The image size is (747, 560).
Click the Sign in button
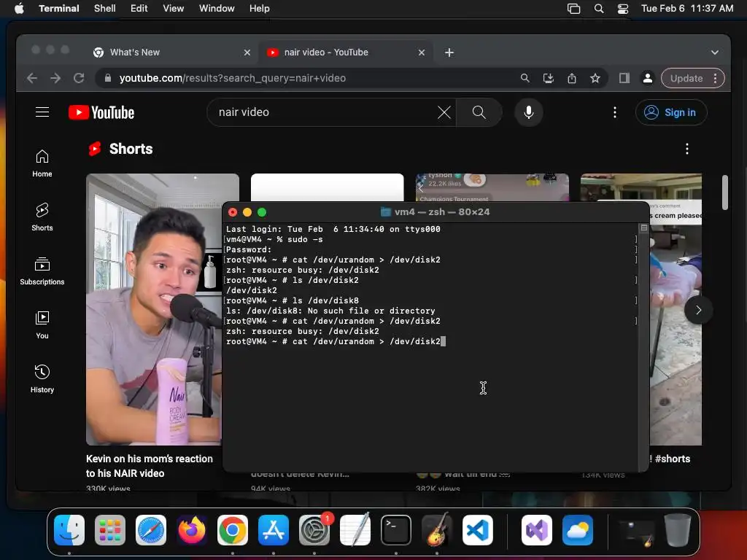[671, 112]
